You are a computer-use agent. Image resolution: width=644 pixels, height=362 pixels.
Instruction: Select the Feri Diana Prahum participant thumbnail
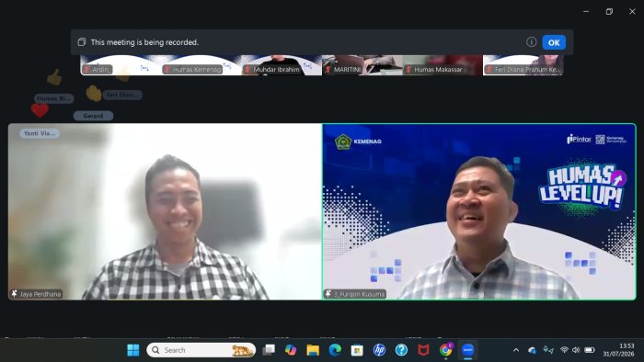click(523, 65)
